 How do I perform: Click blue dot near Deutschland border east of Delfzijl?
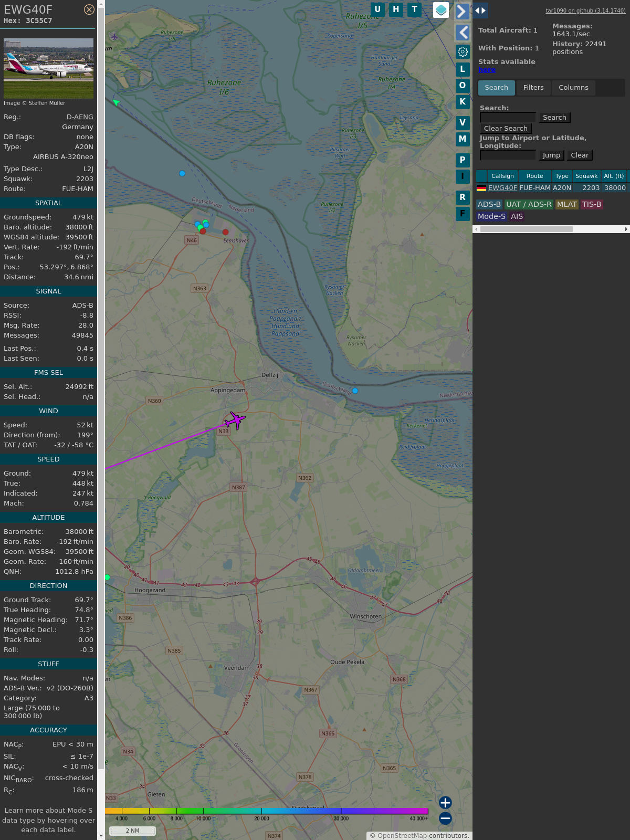pos(355,391)
